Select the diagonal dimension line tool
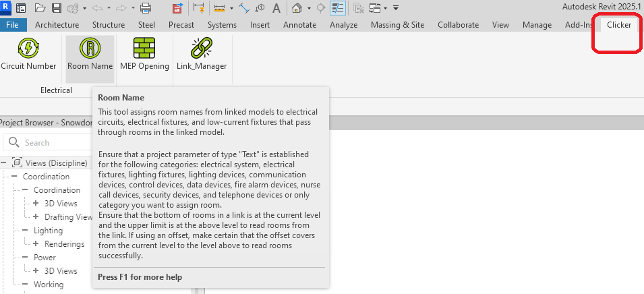644x294 pixels. pos(244,8)
